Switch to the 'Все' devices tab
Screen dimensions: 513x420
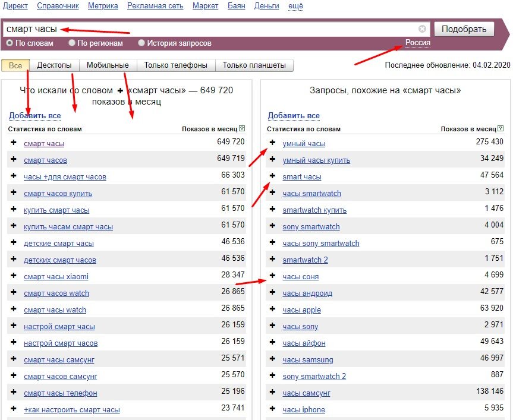tap(15, 65)
